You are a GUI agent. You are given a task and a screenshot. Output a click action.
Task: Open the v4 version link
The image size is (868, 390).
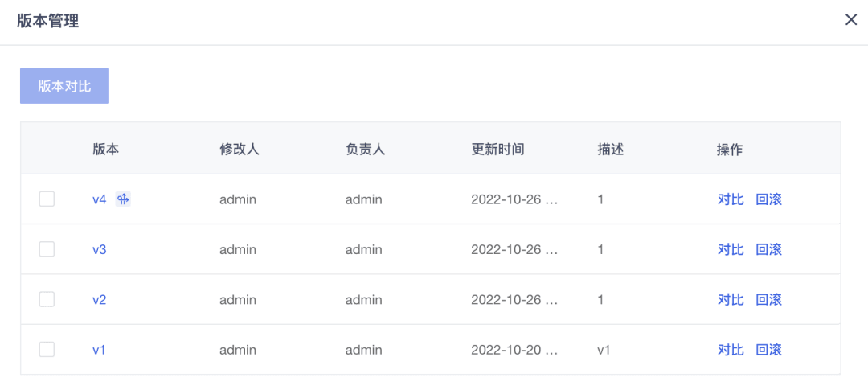click(x=99, y=199)
